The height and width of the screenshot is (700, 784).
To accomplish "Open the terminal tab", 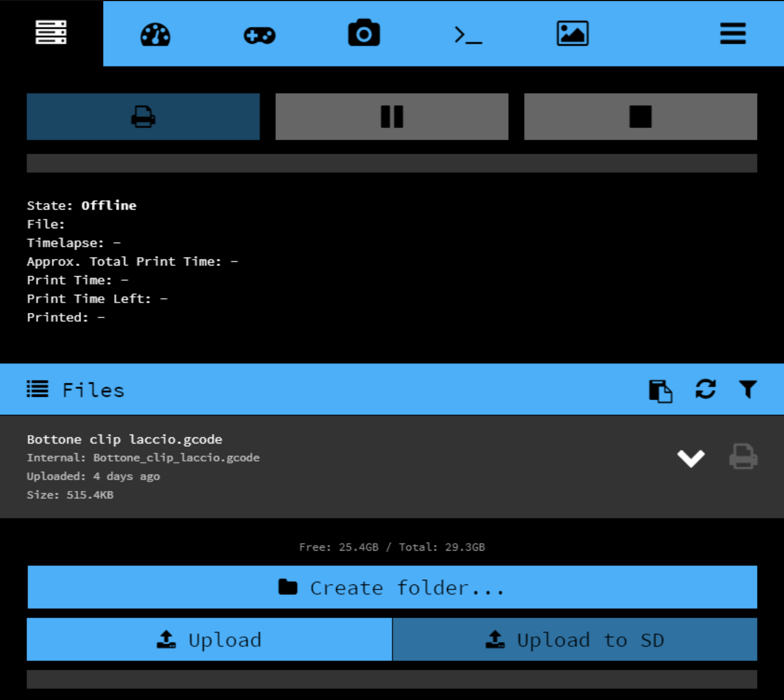I will (x=468, y=35).
